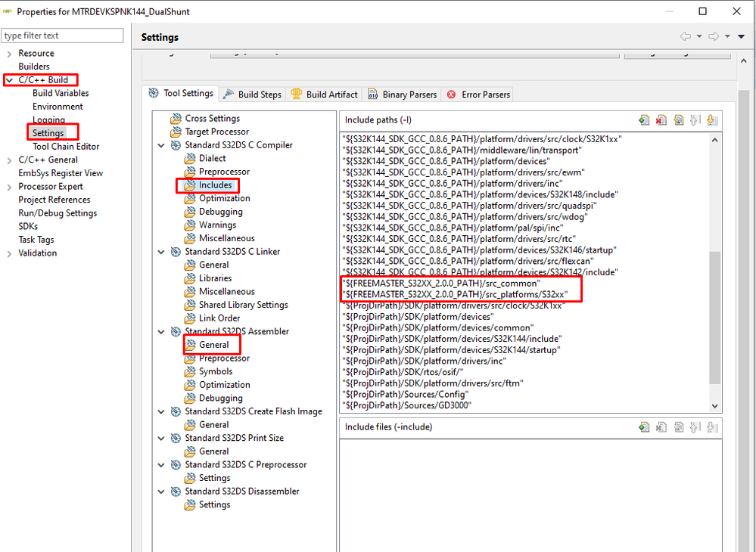Screen dimensions: 756x552
Task: Open SDKs page
Action: [x=28, y=226]
